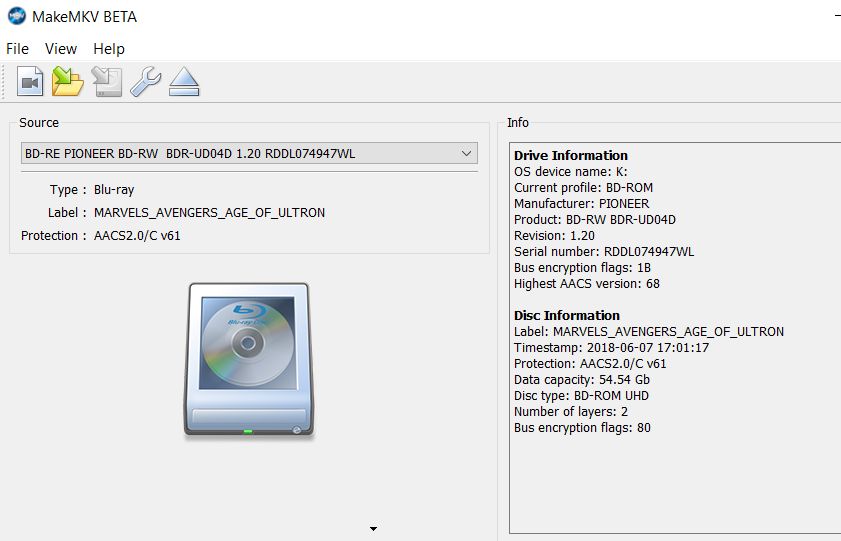Expand the source drive dropdown arrow
The height and width of the screenshot is (541, 841).
point(466,154)
